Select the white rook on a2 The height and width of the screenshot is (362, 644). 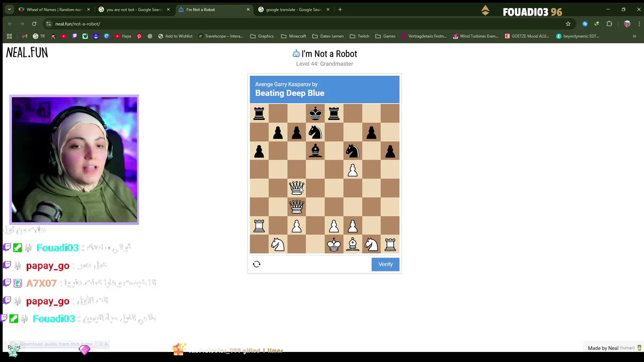(259, 225)
